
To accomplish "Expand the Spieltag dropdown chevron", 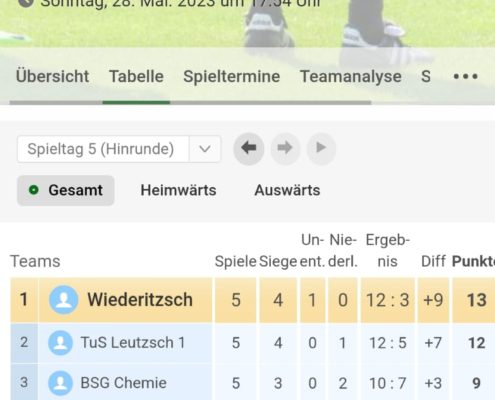I will click(205, 149).
